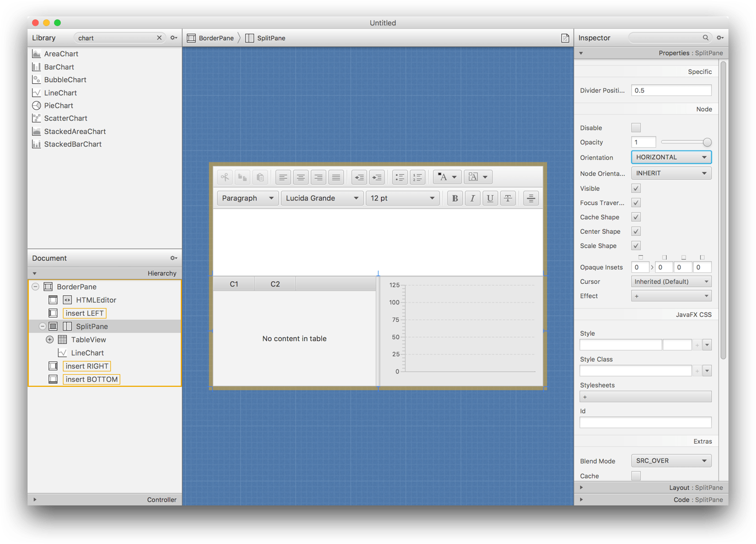Uncheck the Visible checkbox

636,188
